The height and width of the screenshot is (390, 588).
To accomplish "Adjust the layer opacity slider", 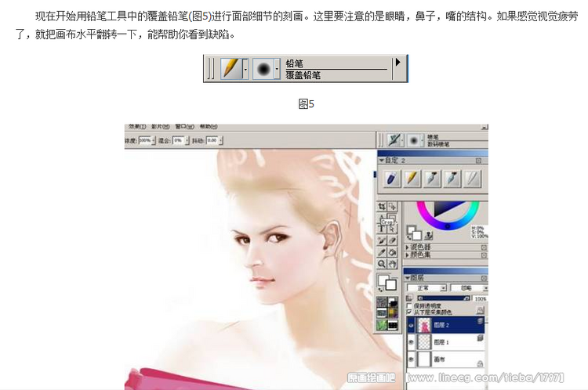I will pyautogui.click(x=443, y=298).
